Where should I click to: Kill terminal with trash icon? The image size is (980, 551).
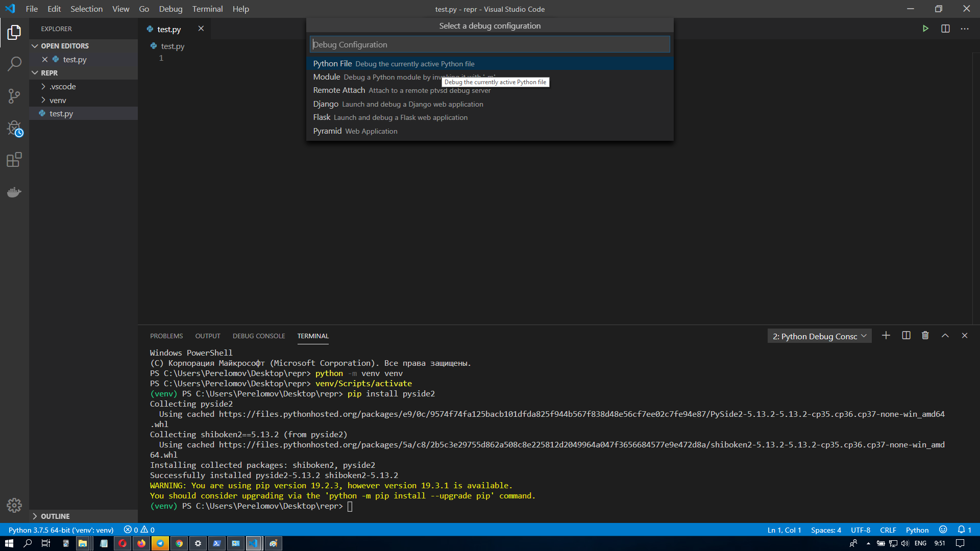point(925,336)
